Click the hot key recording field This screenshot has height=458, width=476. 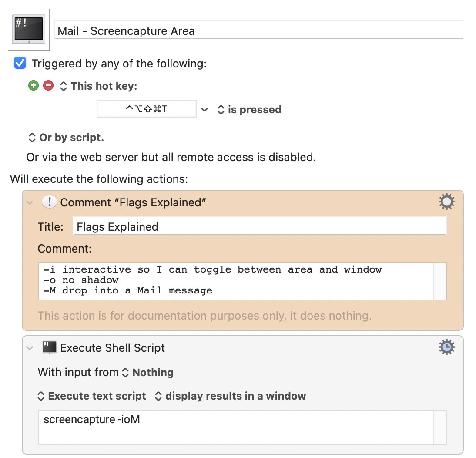147,109
